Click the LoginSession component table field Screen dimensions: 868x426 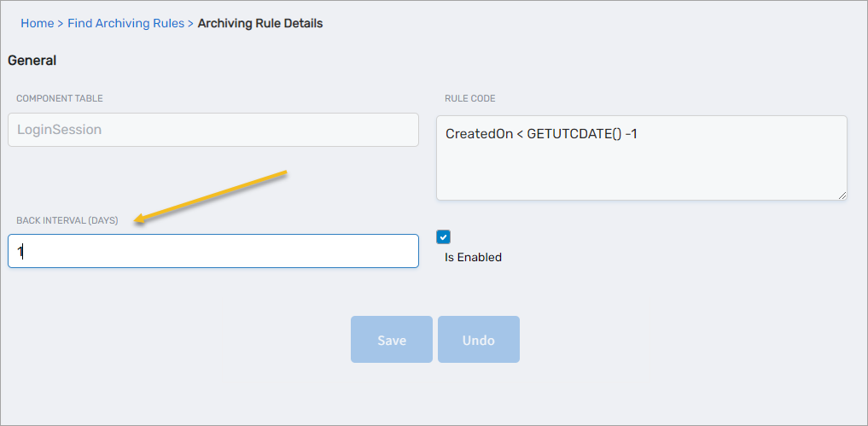[213, 130]
